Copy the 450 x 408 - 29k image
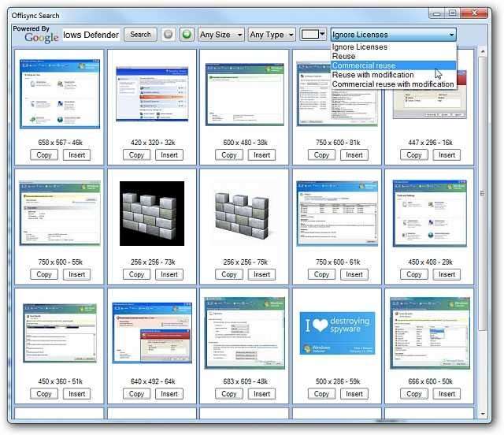The image size is (504, 435). click(414, 274)
